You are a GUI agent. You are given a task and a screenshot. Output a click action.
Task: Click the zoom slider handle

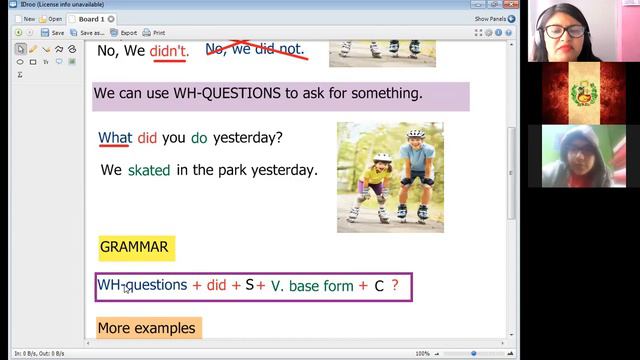tap(473, 353)
